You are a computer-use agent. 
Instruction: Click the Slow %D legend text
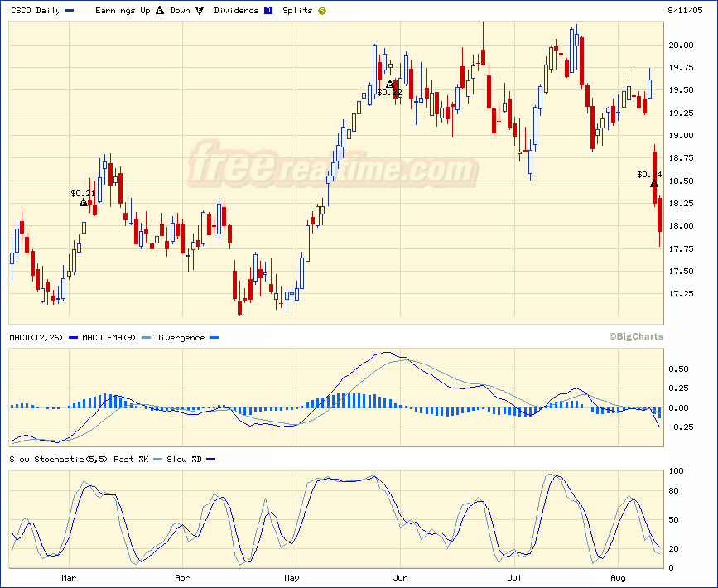tap(184, 460)
